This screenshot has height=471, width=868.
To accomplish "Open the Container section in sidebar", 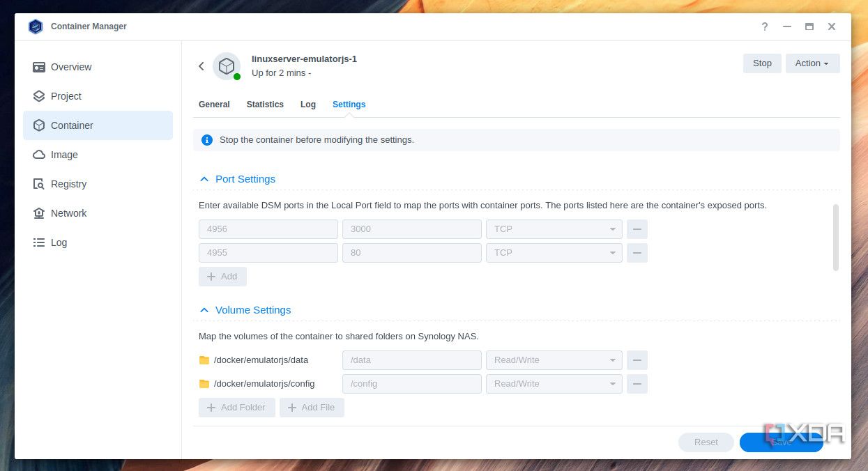I will click(x=98, y=125).
